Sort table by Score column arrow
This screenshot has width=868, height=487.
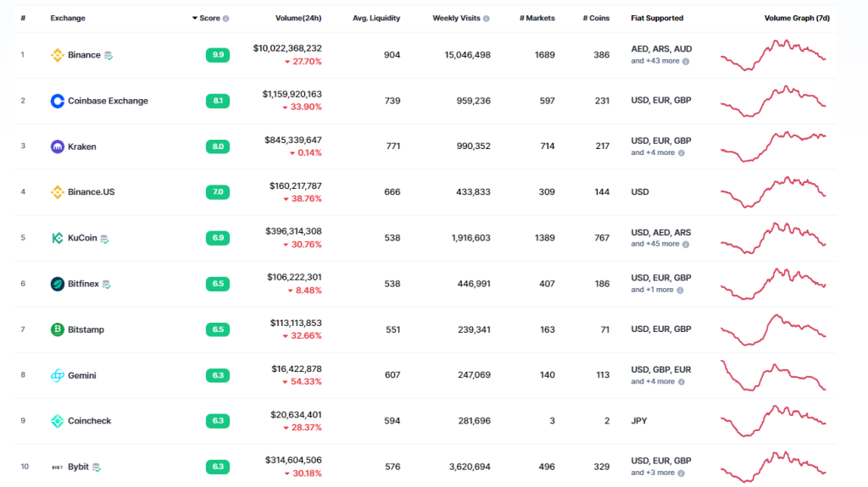[195, 19]
